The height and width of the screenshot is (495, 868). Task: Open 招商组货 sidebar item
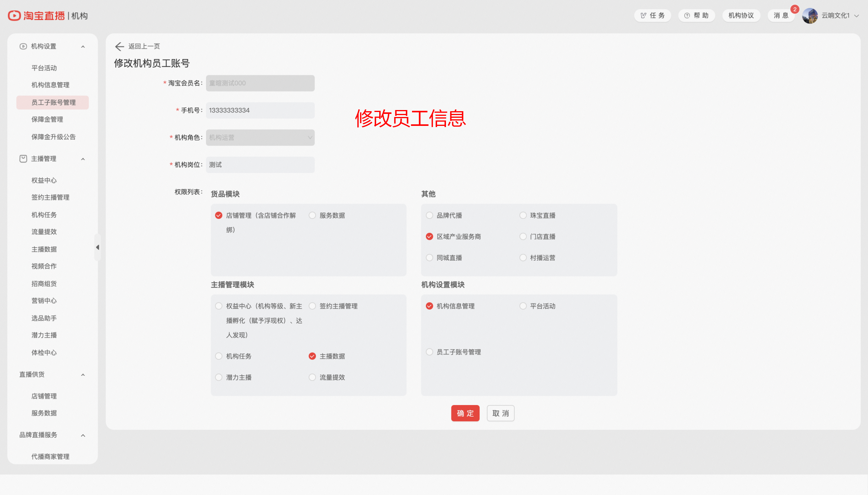[x=44, y=284]
